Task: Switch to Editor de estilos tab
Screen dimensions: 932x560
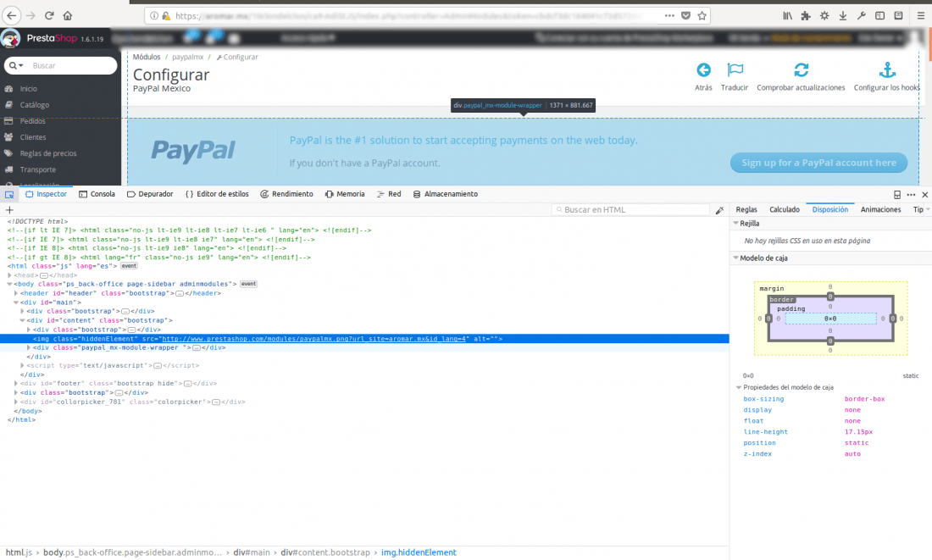Action: click(217, 194)
